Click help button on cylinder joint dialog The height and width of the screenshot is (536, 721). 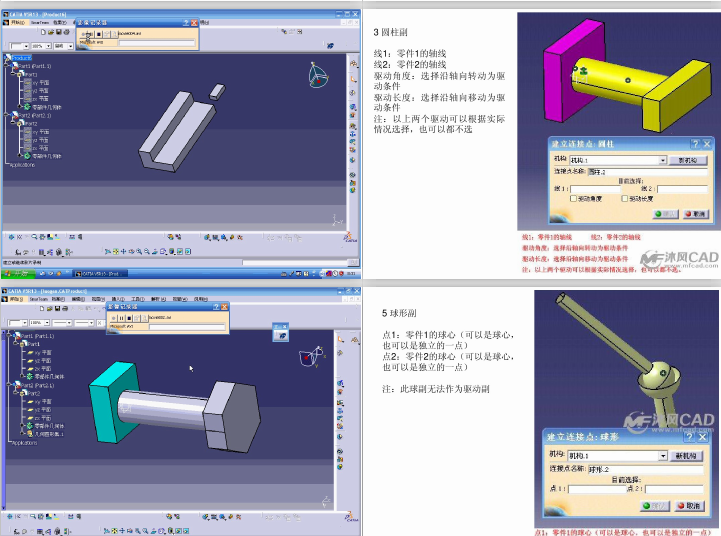click(695, 144)
